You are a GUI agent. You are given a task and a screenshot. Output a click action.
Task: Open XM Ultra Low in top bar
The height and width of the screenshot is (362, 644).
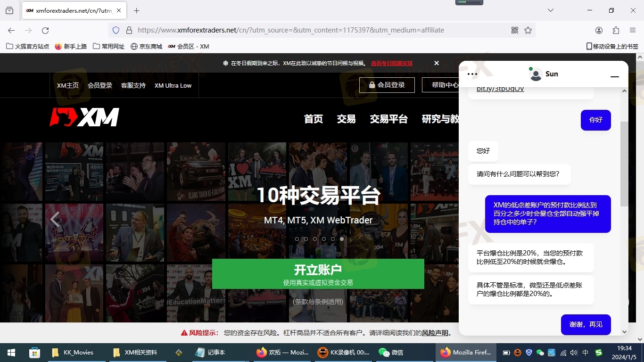(173, 85)
